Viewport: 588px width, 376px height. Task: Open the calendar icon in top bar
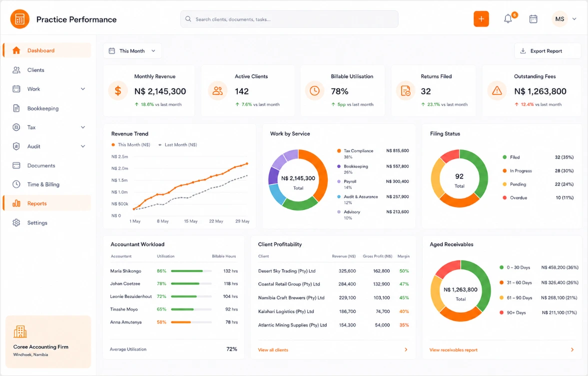pyautogui.click(x=533, y=19)
